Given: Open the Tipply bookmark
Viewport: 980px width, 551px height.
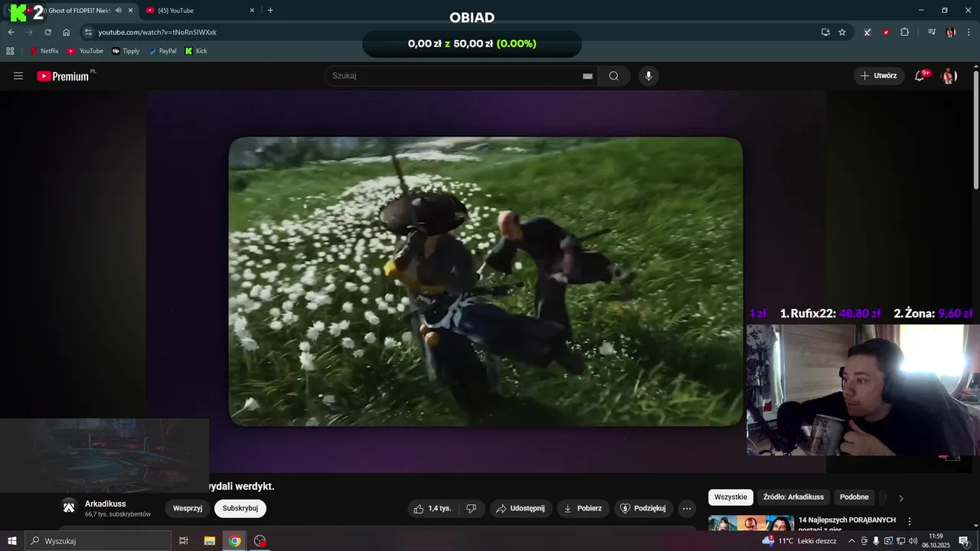Looking at the screenshot, I should (x=126, y=51).
